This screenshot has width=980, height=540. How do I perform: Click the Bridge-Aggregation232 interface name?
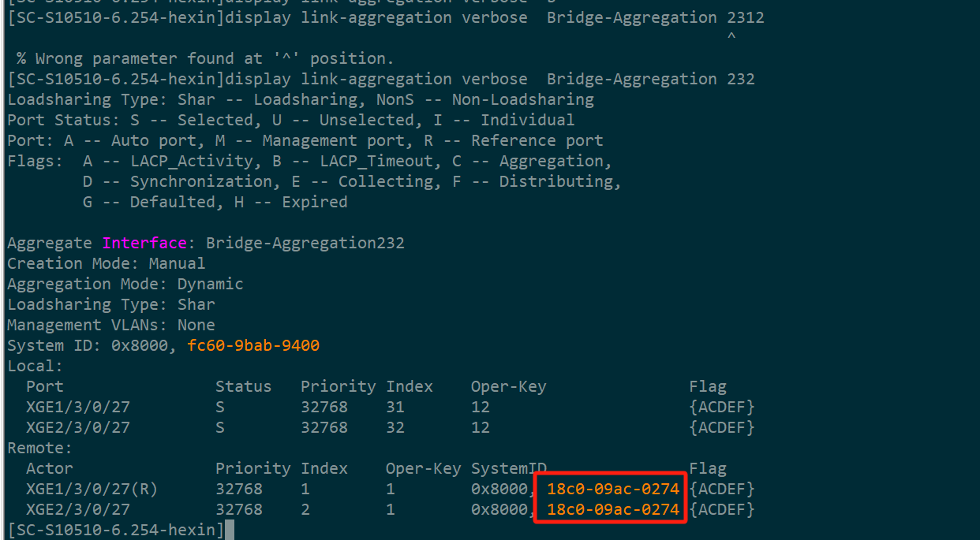click(x=305, y=243)
